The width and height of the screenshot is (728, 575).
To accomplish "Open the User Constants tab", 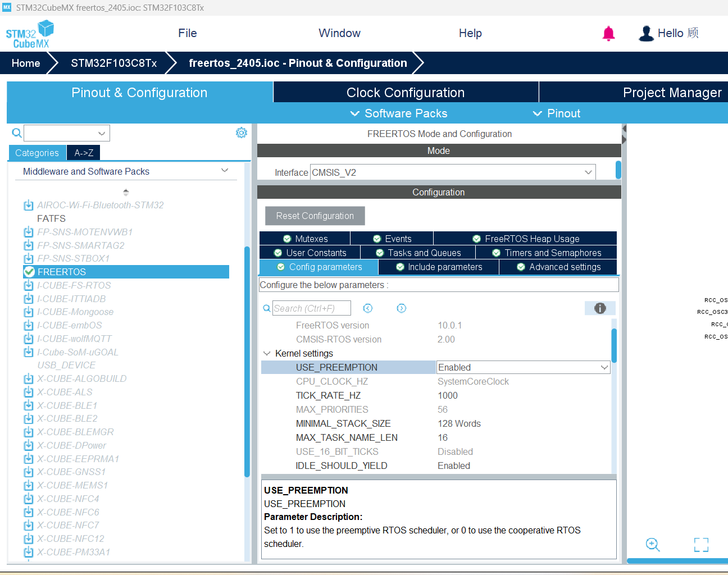I will [310, 253].
